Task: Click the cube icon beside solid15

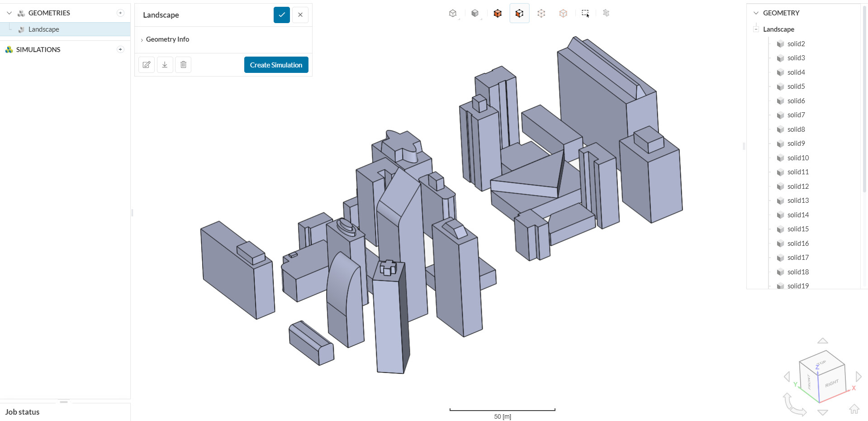Action: pos(780,229)
